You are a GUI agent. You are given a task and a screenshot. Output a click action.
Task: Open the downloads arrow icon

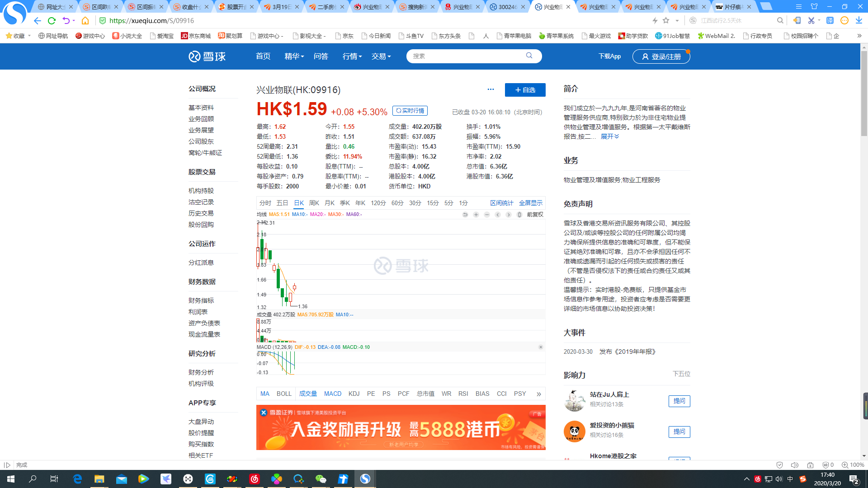click(859, 20)
